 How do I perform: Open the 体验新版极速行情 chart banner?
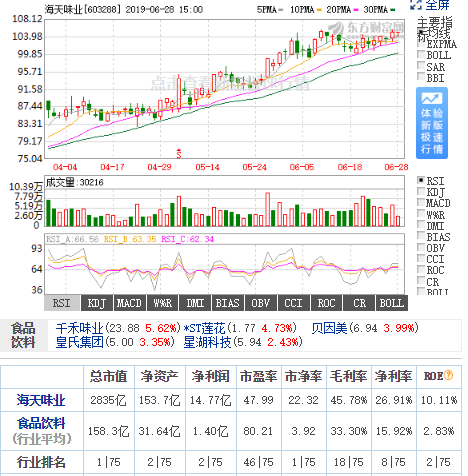432,123
